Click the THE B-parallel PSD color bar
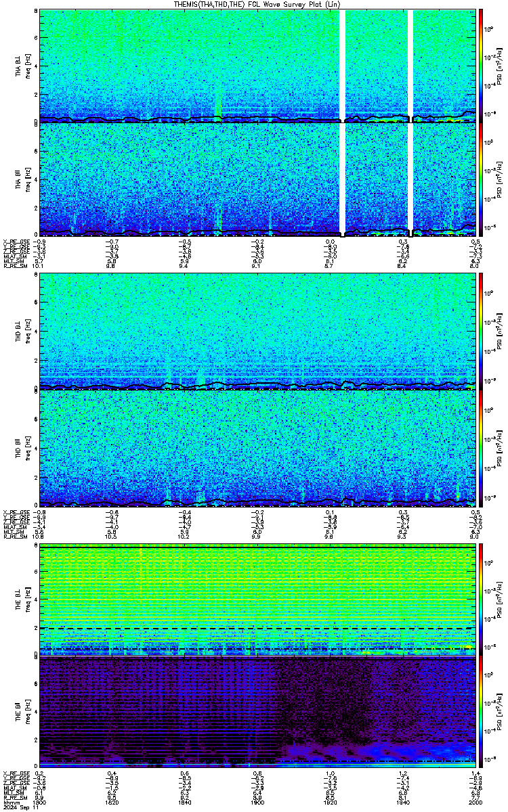The width and height of the screenshot is (508, 812). pos(481,713)
